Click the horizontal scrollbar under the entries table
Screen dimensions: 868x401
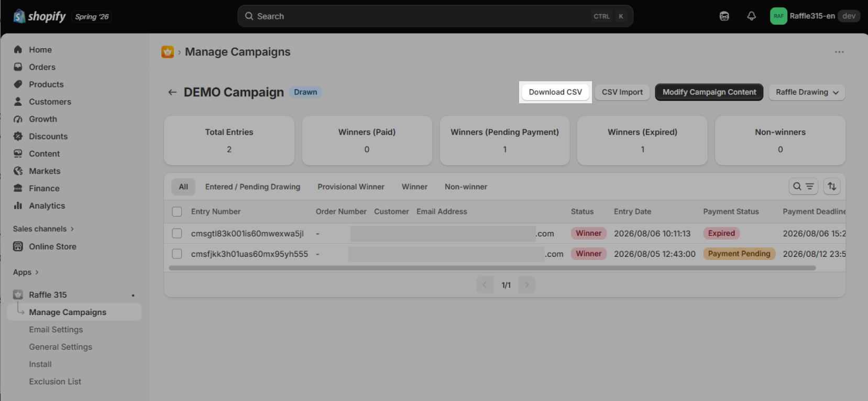[x=492, y=268]
